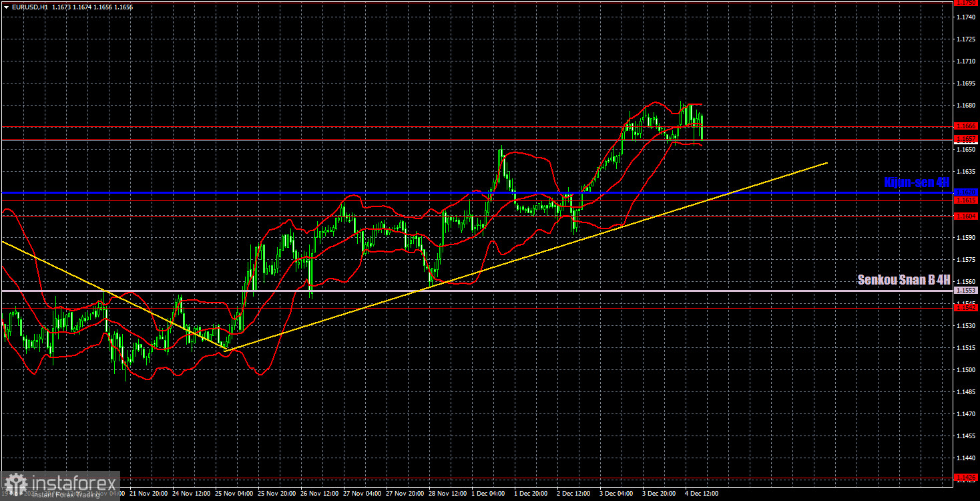The width and height of the screenshot is (980, 501).
Task: Click the OHLC values 1.1673 1.1674 1.1656 1.1656
Action: click(x=92, y=7)
